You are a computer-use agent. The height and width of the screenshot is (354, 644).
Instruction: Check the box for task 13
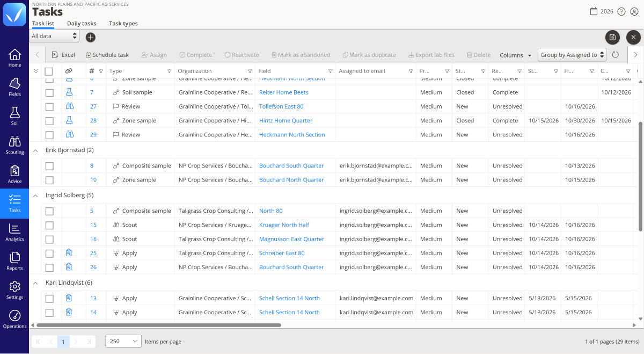49,298
